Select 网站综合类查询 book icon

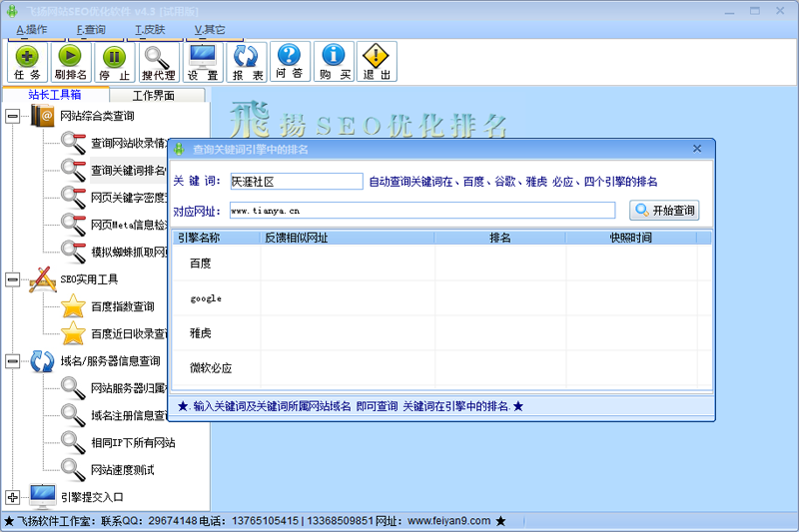[x=42, y=116]
